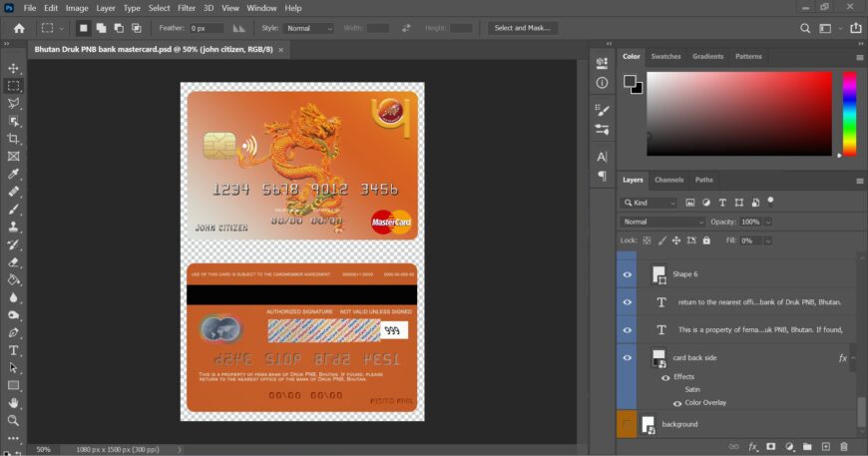Toggle lock transparent pixels
Screen dimensions: 868x456
[647, 240]
